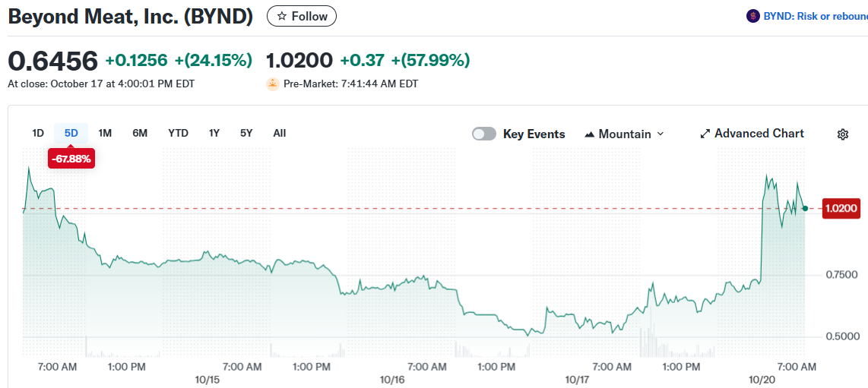Select the 1D time range tab
Viewport: 868px width, 388px height.
(38, 133)
